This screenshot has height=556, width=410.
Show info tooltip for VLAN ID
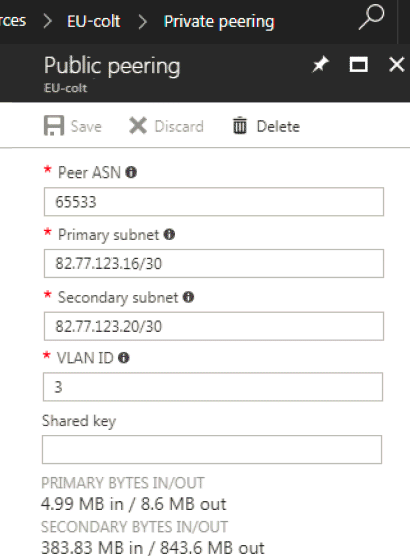pyautogui.click(x=123, y=357)
